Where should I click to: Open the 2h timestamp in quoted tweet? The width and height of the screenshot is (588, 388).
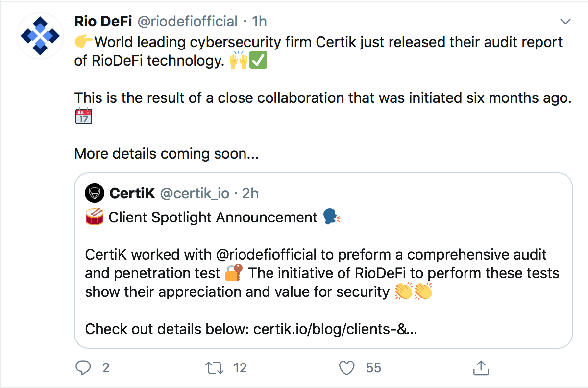click(250, 194)
